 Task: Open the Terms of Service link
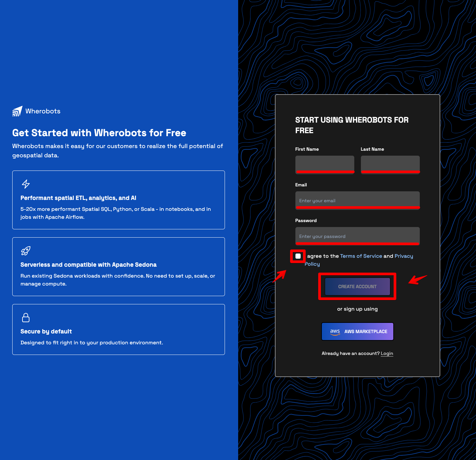361,256
